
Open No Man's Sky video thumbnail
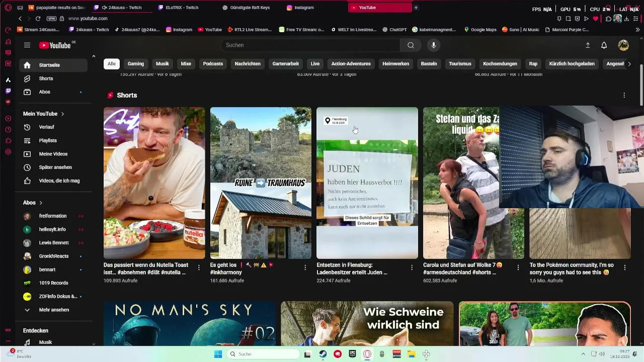190,324
